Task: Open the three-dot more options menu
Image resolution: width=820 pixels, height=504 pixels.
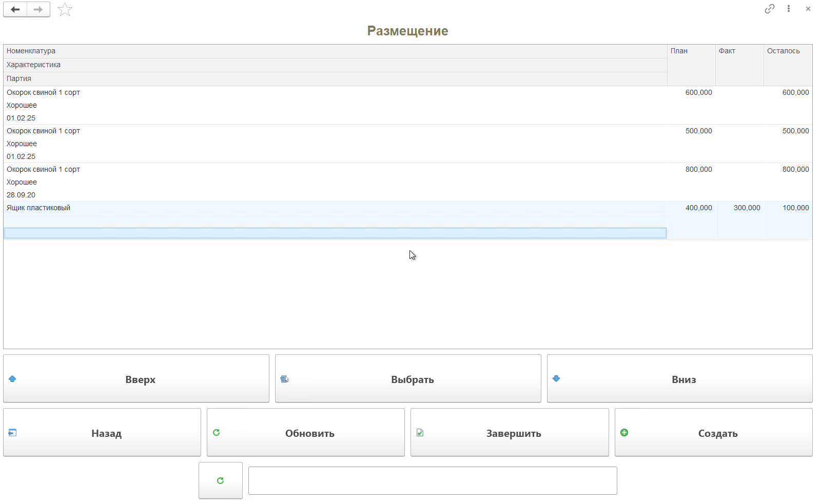Action: click(x=789, y=9)
